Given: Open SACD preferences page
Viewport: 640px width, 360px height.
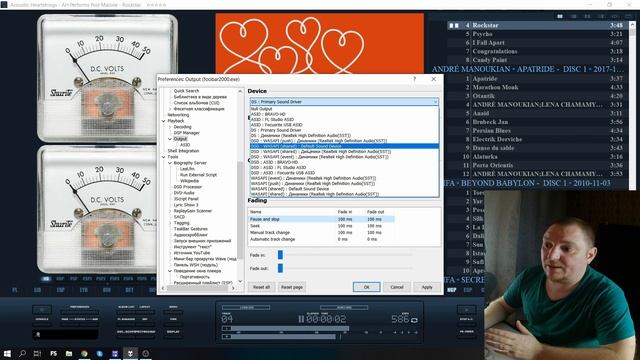Looking at the screenshot, I should (179, 217).
